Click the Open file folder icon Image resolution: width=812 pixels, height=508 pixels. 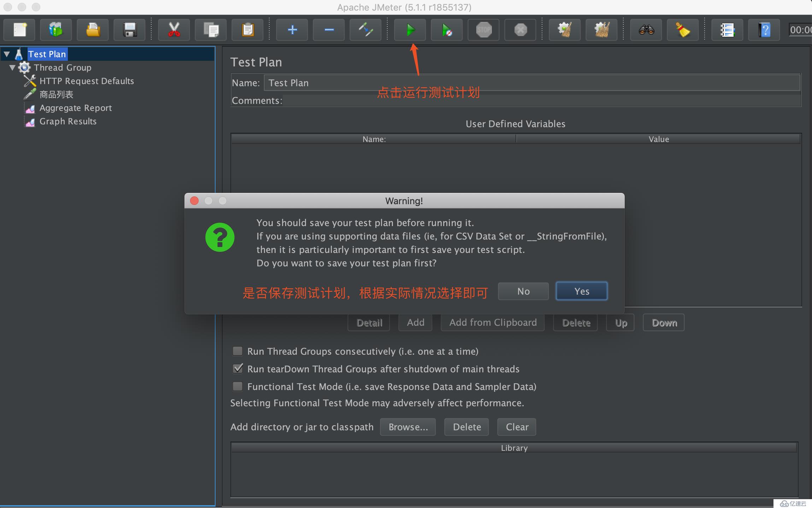(93, 30)
